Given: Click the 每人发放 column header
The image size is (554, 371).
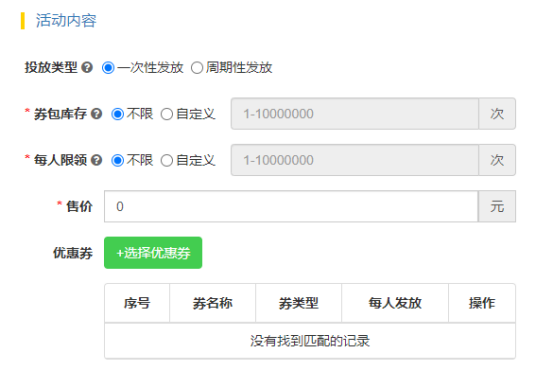Looking at the screenshot, I should tap(395, 303).
